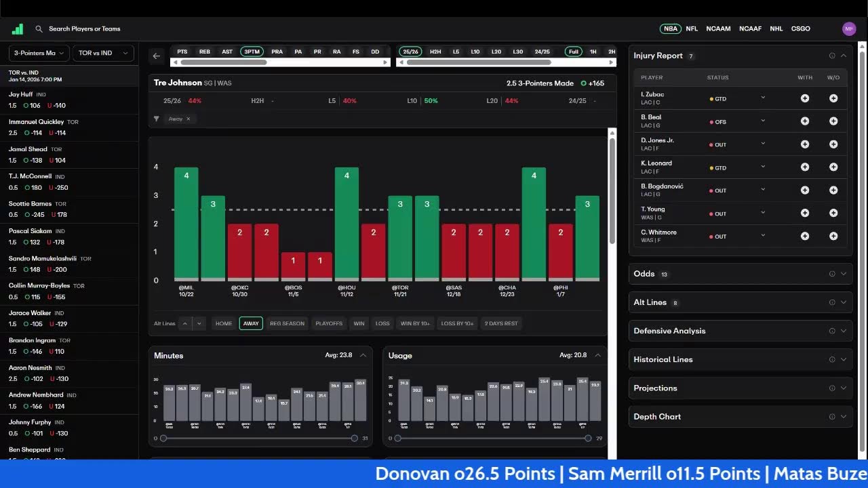Viewport: 868px width, 488px height.
Task: Open Scottie Barnes player row
Action: tap(69, 209)
